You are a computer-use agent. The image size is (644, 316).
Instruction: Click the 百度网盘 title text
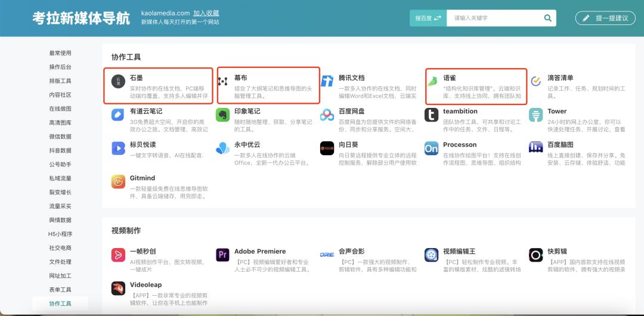pyautogui.click(x=352, y=111)
